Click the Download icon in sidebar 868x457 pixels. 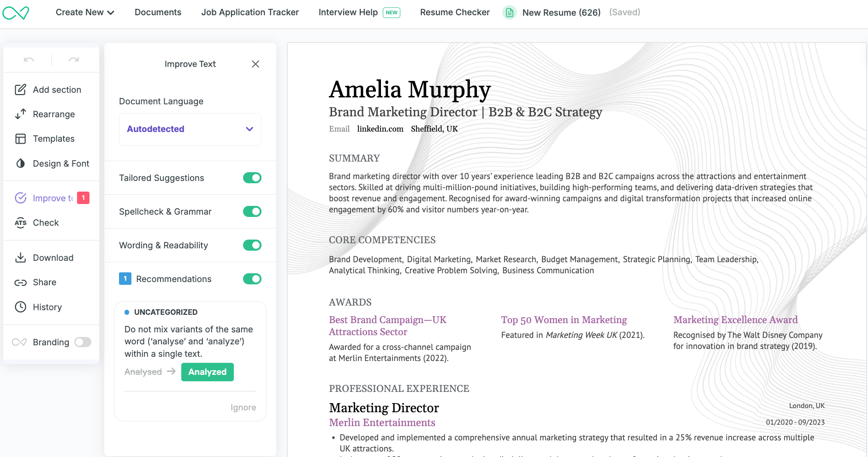click(x=20, y=258)
